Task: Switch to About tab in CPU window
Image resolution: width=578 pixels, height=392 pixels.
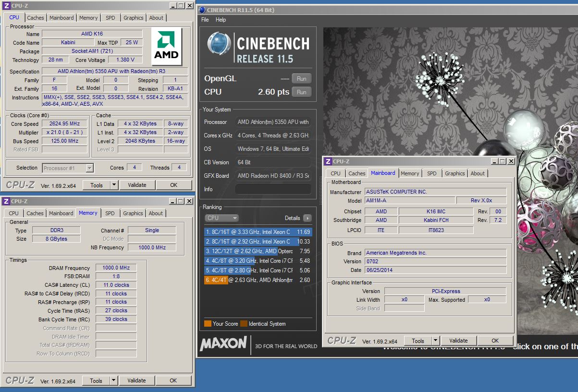Action: (x=156, y=18)
